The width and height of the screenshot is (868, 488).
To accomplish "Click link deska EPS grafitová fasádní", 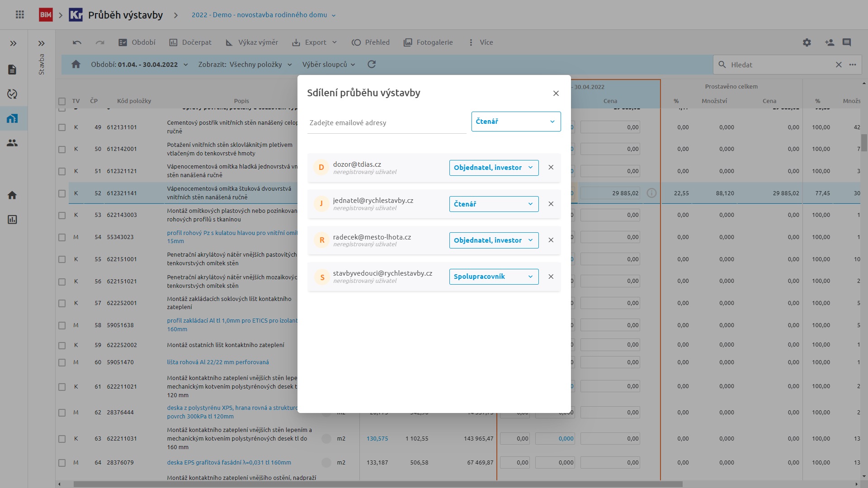I will 229,463.
